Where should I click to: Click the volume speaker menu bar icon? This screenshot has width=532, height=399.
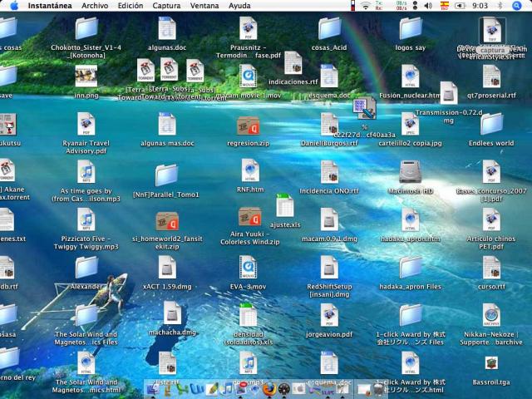[x=428, y=6]
